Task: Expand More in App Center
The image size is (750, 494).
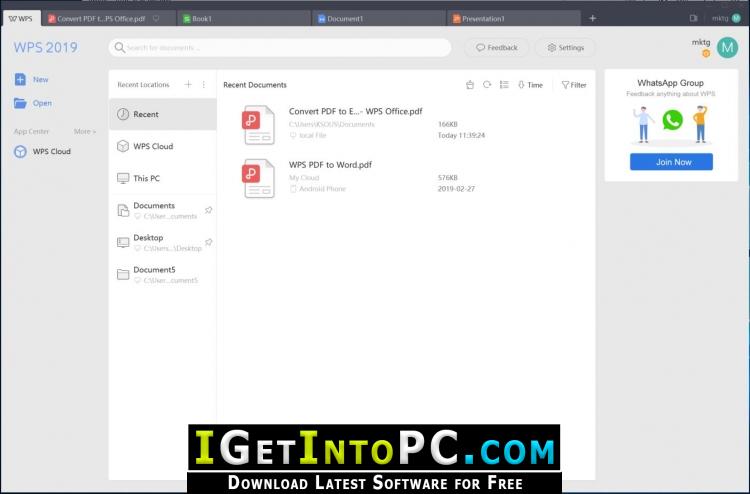Action: tap(85, 131)
